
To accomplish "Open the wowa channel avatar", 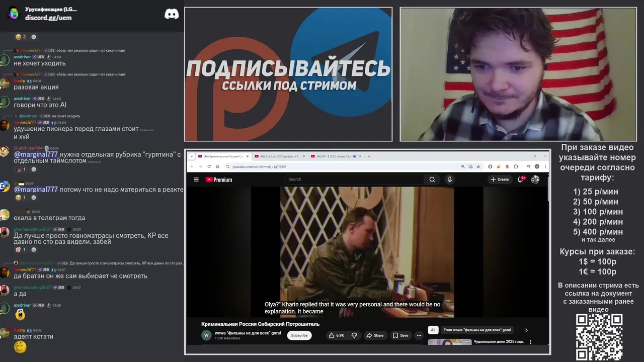I will pos(206,335).
